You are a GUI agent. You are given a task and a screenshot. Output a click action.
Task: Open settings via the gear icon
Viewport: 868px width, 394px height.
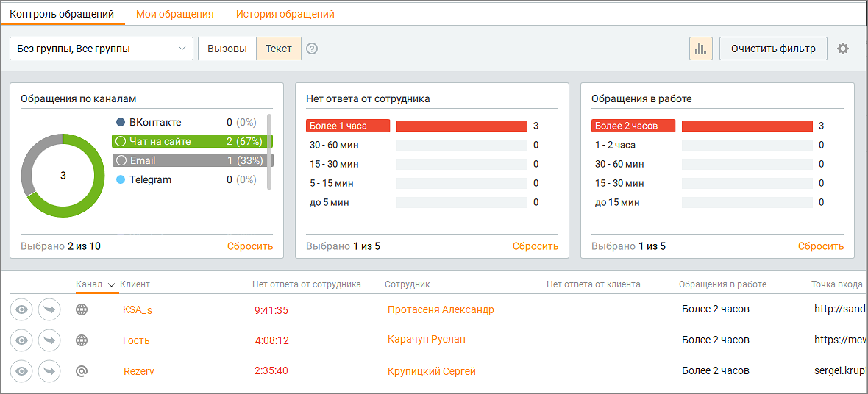click(x=842, y=49)
